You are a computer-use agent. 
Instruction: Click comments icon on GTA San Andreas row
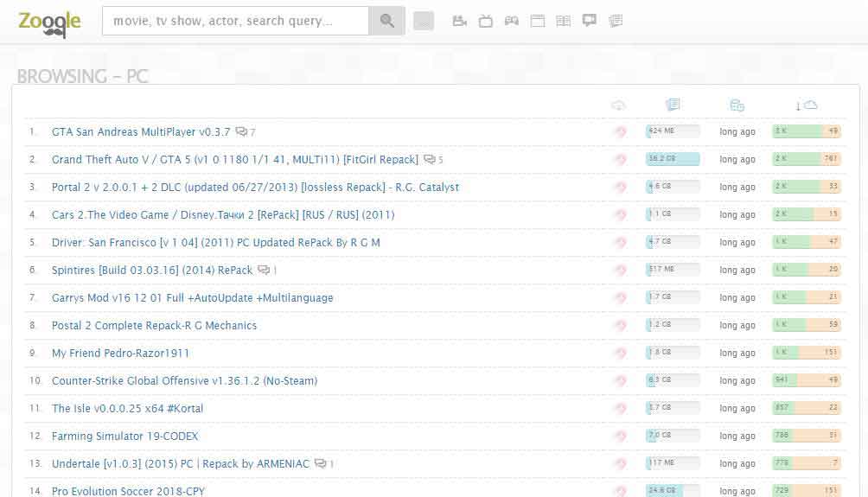tap(241, 131)
